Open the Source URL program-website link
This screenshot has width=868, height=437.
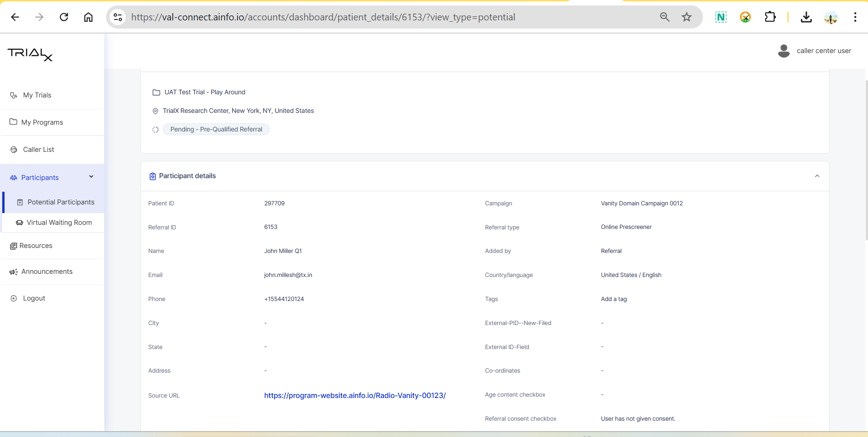(x=355, y=395)
